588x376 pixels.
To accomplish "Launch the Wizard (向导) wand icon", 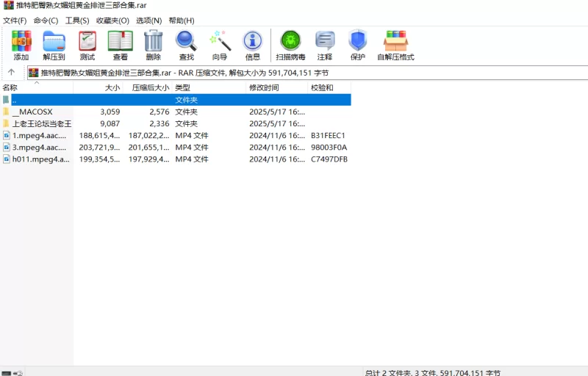I will [220, 40].
